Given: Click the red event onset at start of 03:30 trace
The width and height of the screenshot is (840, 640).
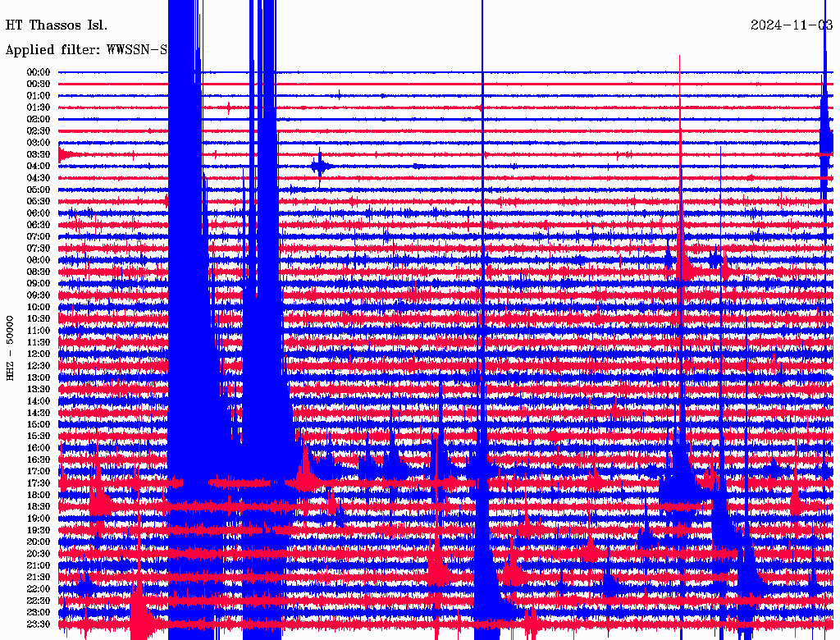Looking at the screenshot, I should [x=66, y=154].
